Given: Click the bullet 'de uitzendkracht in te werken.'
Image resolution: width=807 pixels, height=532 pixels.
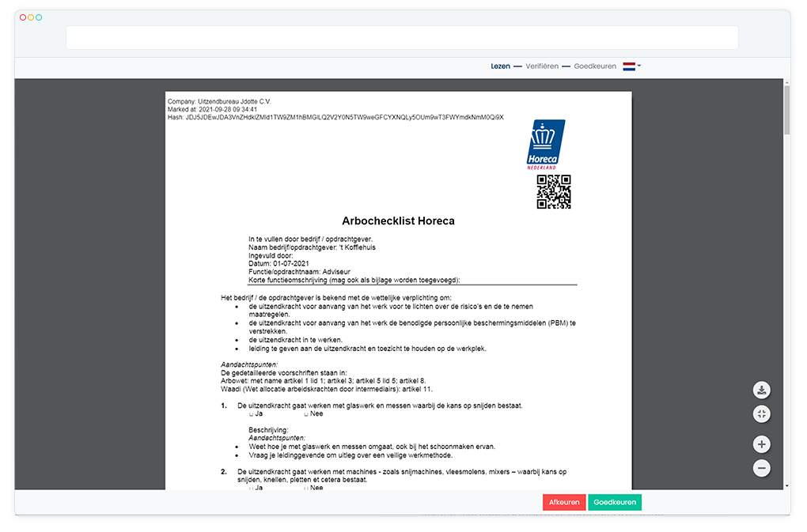Looking at the screenshot, I should click(295, 340).
